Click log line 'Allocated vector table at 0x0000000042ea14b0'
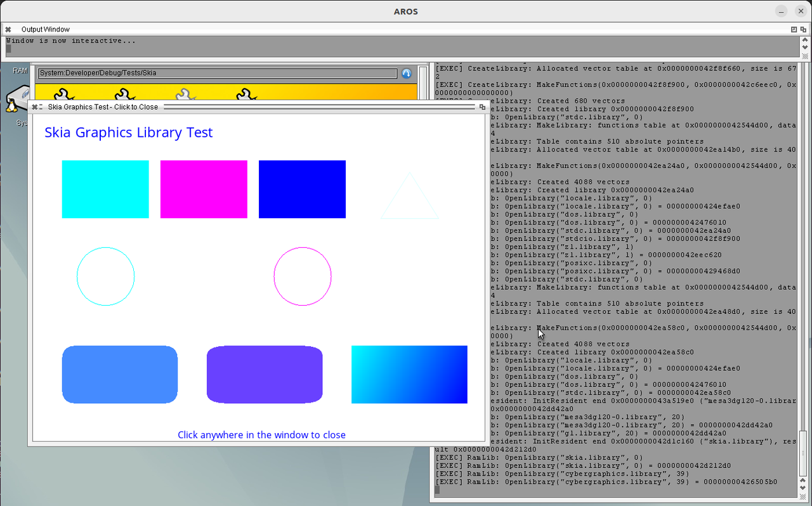 click(x=643, y=150)
